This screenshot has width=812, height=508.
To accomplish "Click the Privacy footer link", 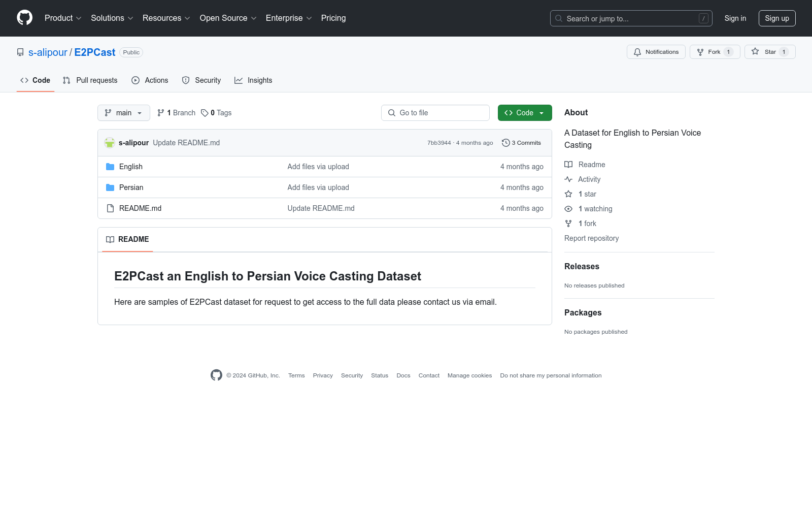I will pyautogui.click(x=323, y=375).
